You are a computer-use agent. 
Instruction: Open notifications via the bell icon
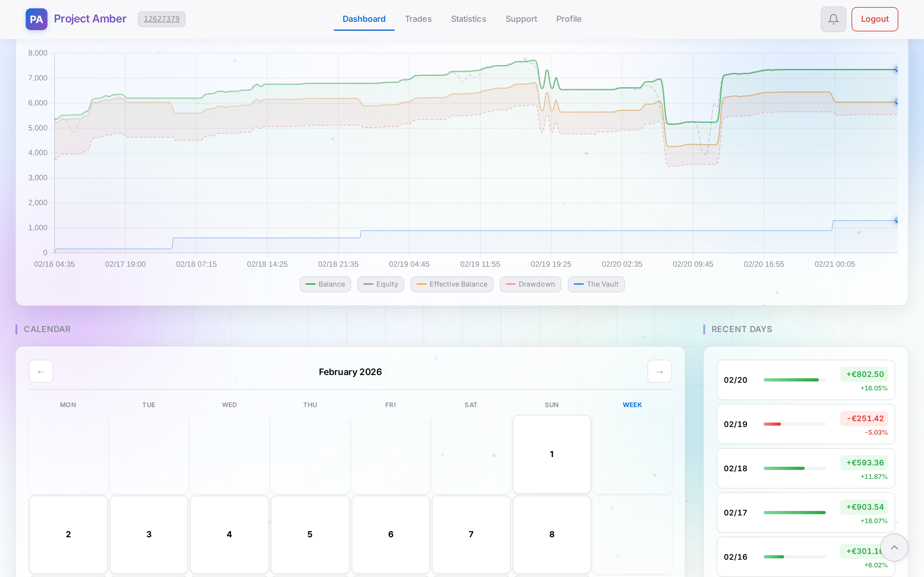click(833, 19)
